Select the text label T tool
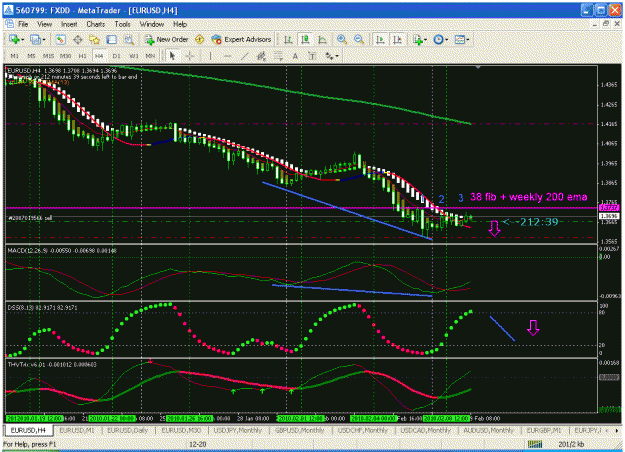The height and width of the screenshot is (452, 625). [312, 56]
